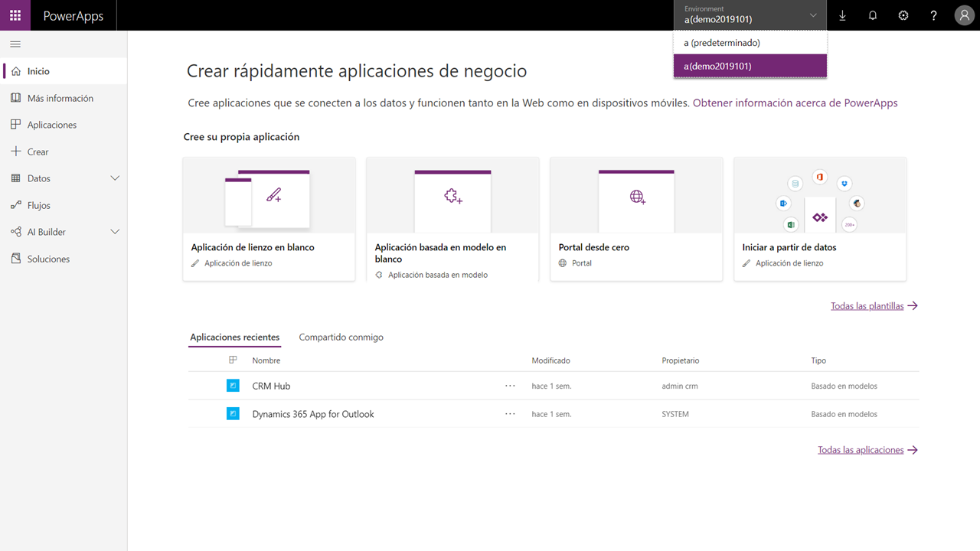
Task: Expand the AI Builder section chevron
Action: 116,232
